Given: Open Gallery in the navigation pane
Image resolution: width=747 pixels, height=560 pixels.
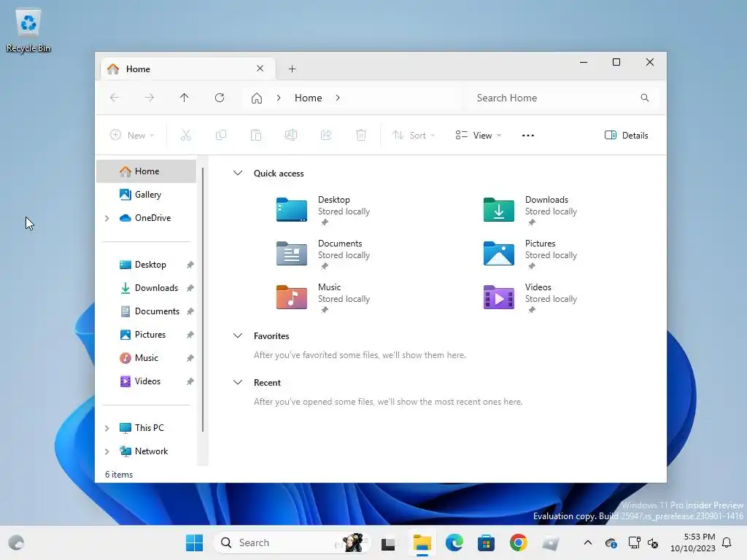Looking at the screenshot, I should coord(146,195).
